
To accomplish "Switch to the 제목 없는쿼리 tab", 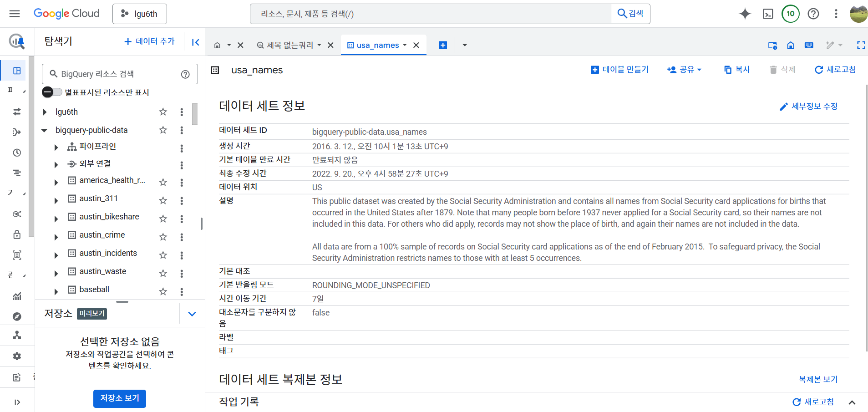I will (x=289, y=45).
